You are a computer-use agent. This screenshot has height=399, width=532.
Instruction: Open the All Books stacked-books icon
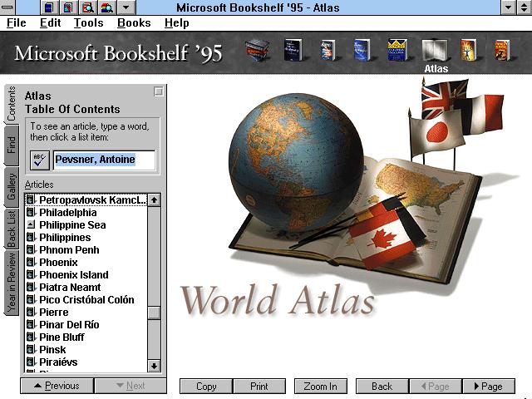pyautogui.click(x=258, y=50)
